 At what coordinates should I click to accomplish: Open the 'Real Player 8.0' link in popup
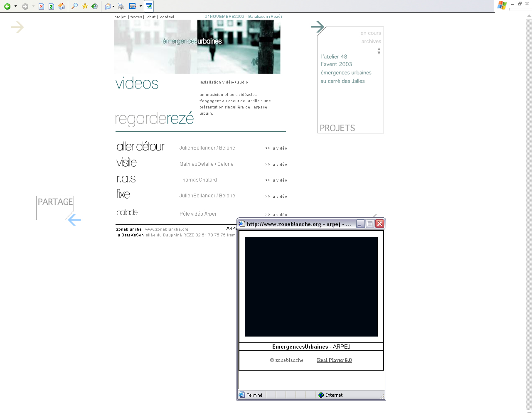click(334, 360)
